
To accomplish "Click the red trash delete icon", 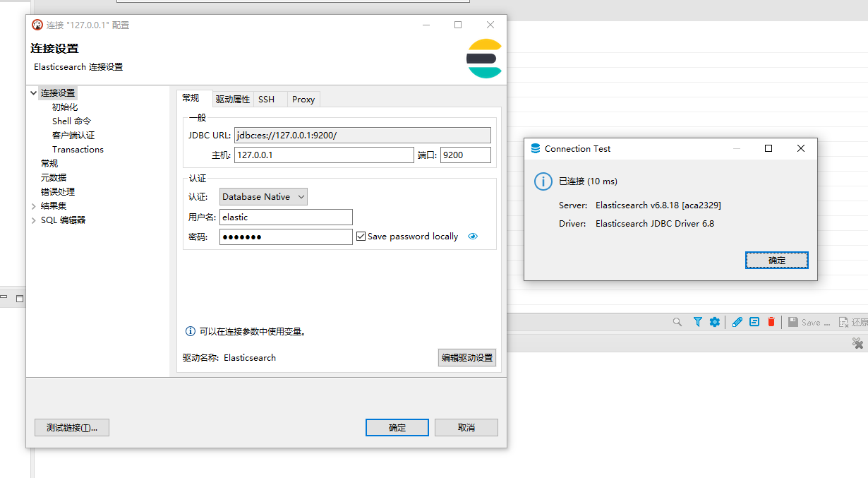I will point(771,322).
